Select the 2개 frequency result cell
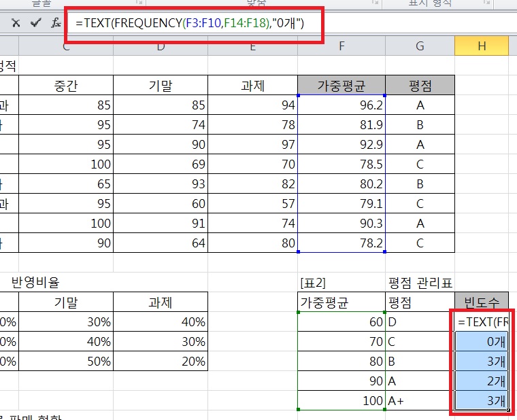The width and height of the screenshot is (517, 420). click(481, 381)
